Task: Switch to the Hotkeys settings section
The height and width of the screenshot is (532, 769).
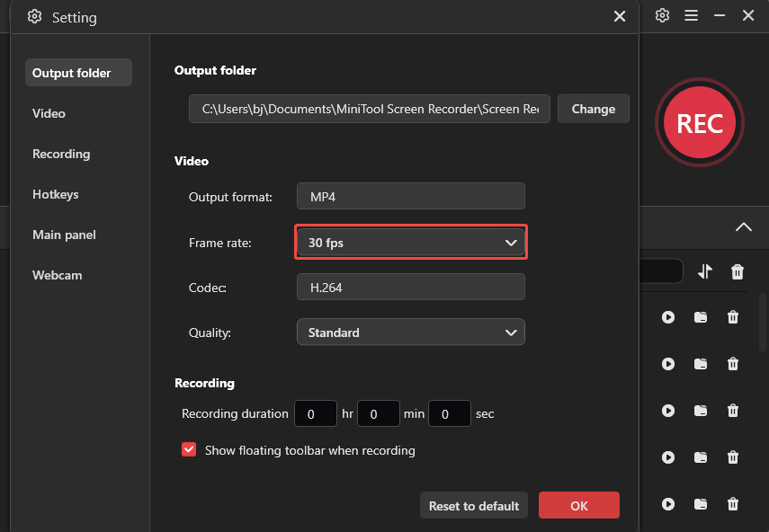Action: tap(57, 194)
